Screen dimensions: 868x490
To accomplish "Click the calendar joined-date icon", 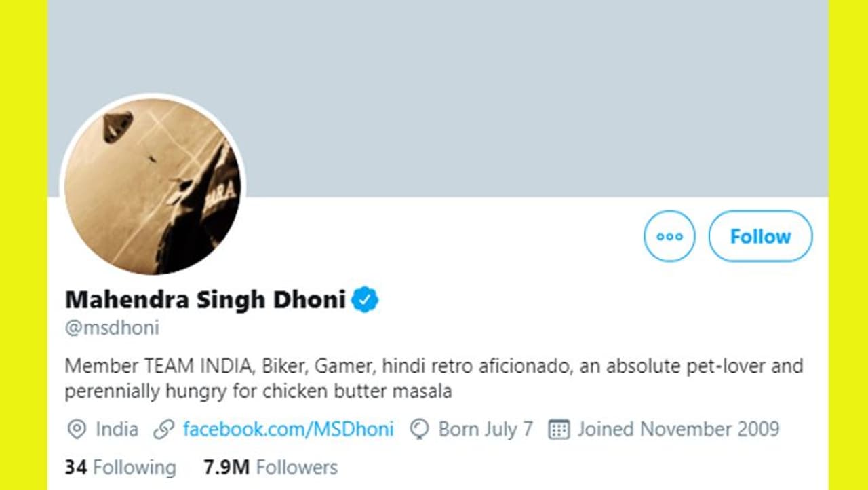I will (558, 430).
